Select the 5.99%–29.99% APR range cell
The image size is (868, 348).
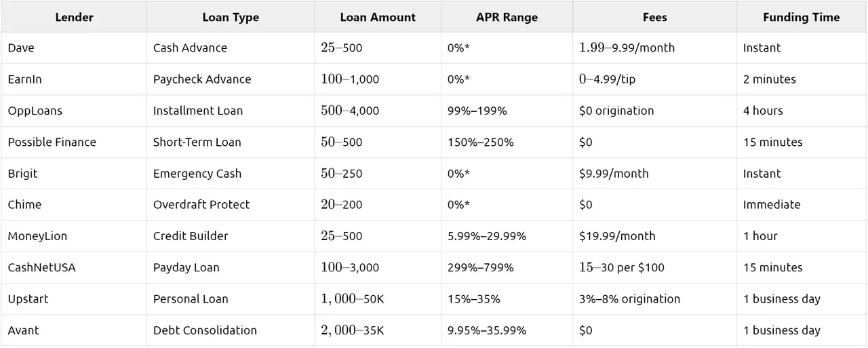pyautogui.click(x=507, y=236)
